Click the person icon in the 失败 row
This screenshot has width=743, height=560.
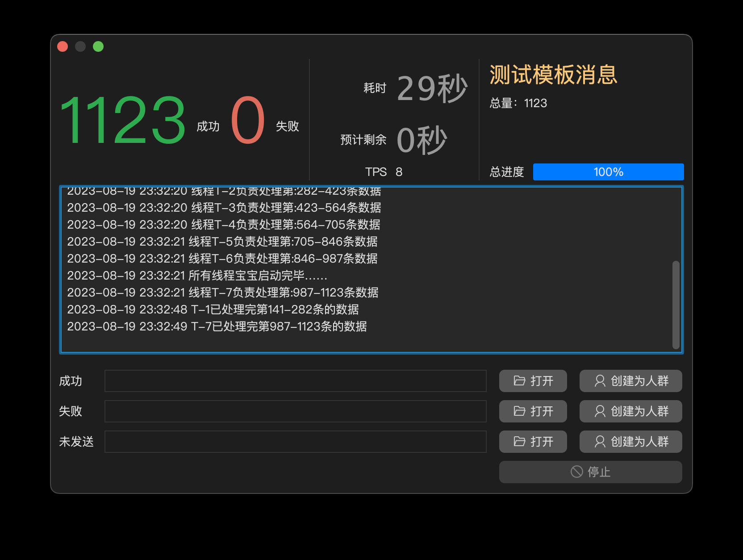[600, 411]
